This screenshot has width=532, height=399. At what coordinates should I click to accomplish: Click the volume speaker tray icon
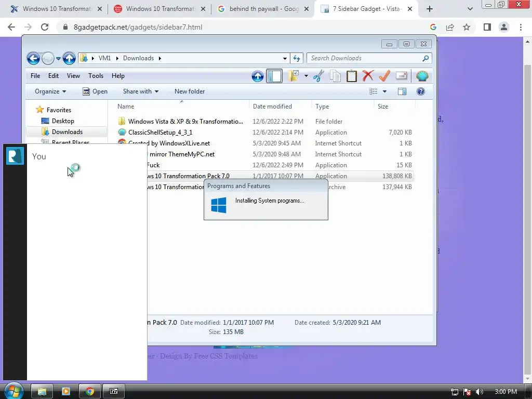coord(480,392)
